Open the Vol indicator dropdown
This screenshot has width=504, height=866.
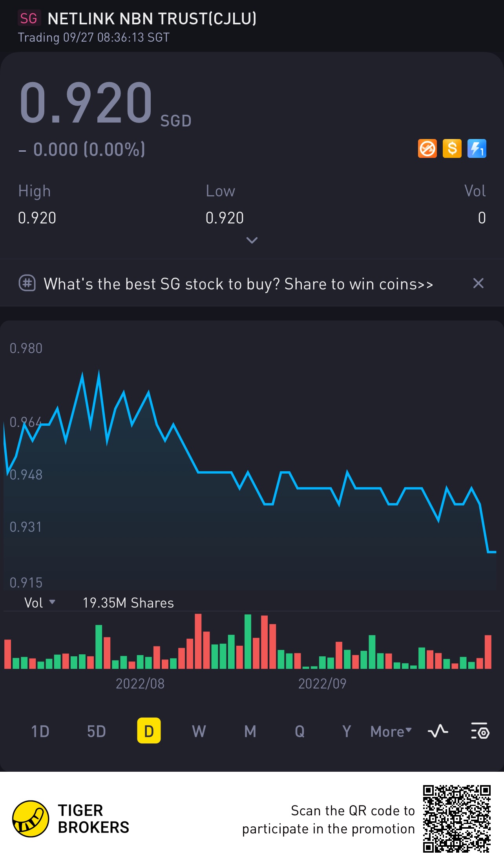click(x=40, y=603)
